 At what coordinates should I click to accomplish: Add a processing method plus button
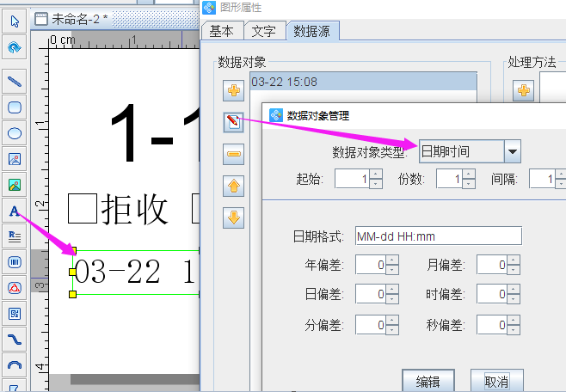click(x=524, y=90)
